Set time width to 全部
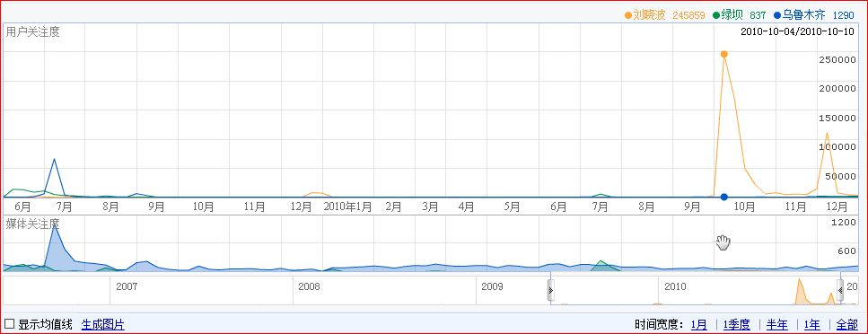 click(x=846, y=325)
